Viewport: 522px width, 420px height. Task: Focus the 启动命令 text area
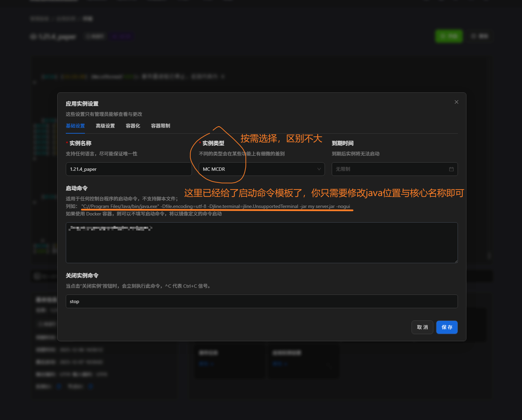pos(262,243)
